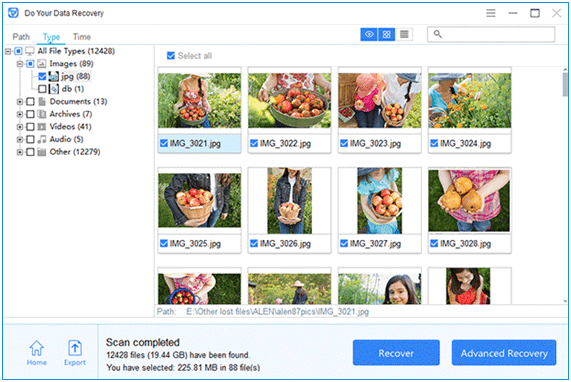571x382 pixels.
Task: Open the hamburger menu icon
Action: click(x=491, y=13)
